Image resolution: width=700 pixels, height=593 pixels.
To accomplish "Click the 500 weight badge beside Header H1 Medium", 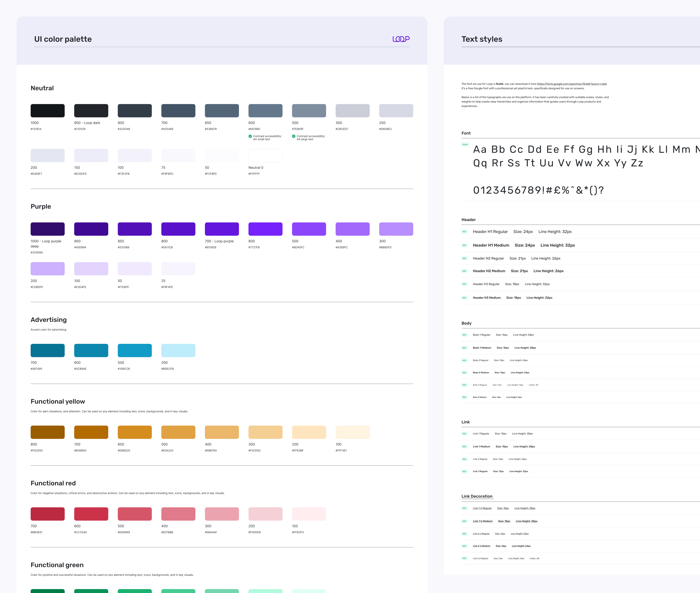I will click(x=464, y=245).
